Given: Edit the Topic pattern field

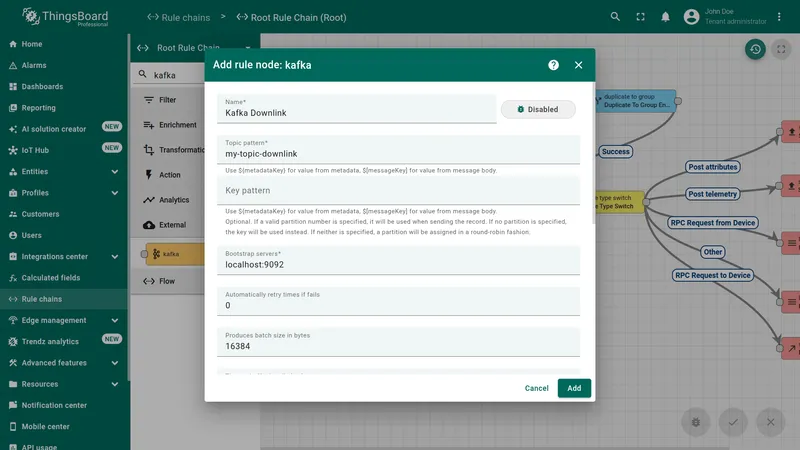Looking at the screenshot, I should (x=398, y=149).
